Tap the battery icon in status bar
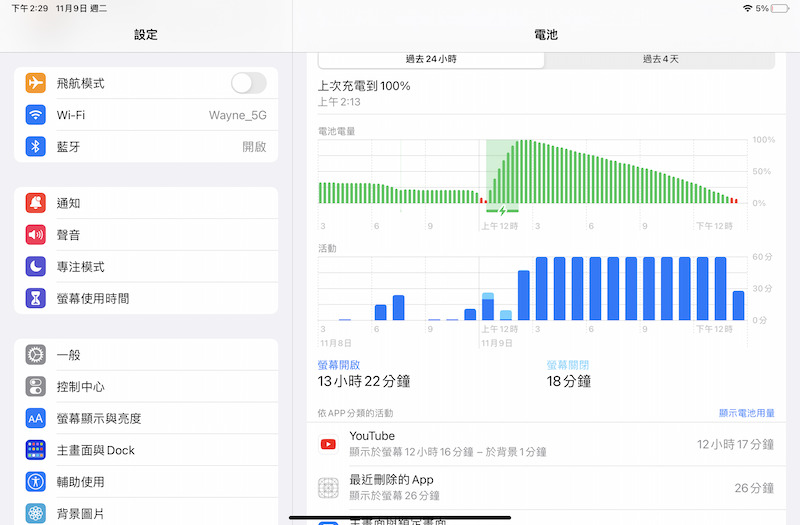The image size is (800, 525). coord(780,8)
